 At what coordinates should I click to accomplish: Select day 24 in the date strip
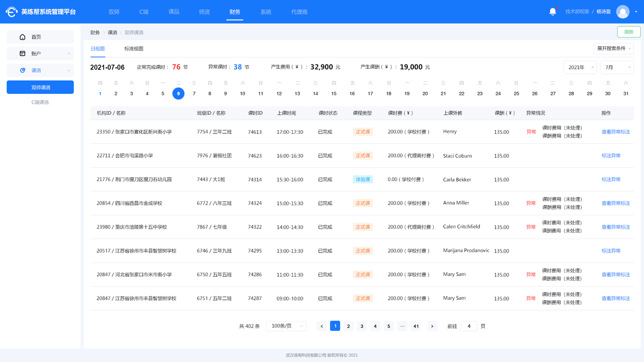click(498, 94)
